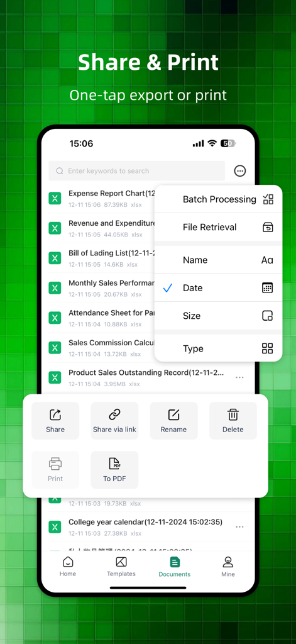
Task: Open options for Product Sales Outstanding Record
Action: click(240, 377)
